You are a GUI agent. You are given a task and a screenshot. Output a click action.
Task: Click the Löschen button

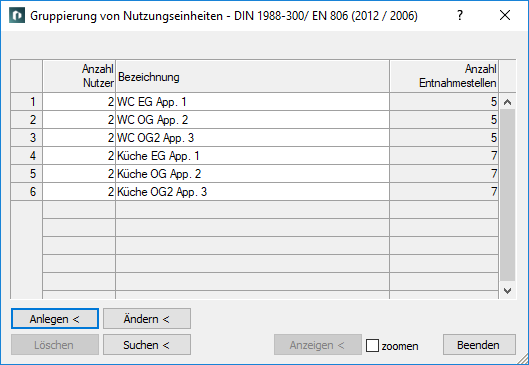55,345
